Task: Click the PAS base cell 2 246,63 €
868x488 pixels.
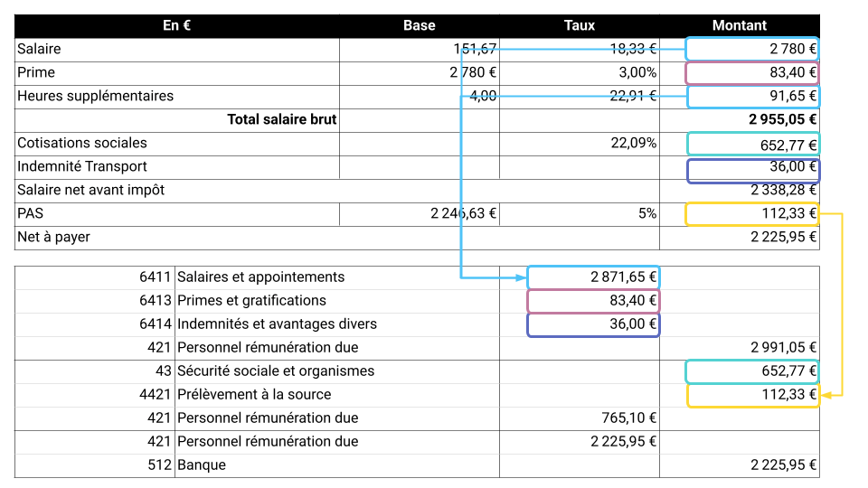Action: click(x=464, y=214)
